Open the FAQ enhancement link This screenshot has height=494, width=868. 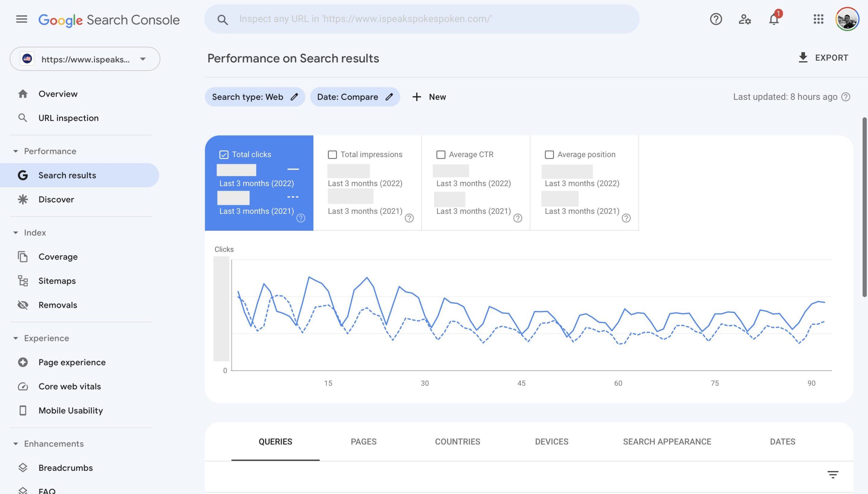pos(47,491)
